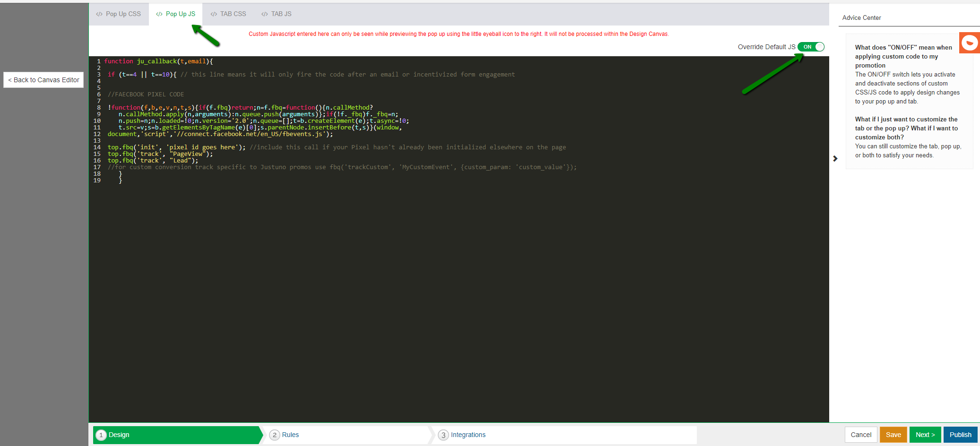Open the orange chat widget icon
Screen dimensions: 980x446
coord(969,43)
